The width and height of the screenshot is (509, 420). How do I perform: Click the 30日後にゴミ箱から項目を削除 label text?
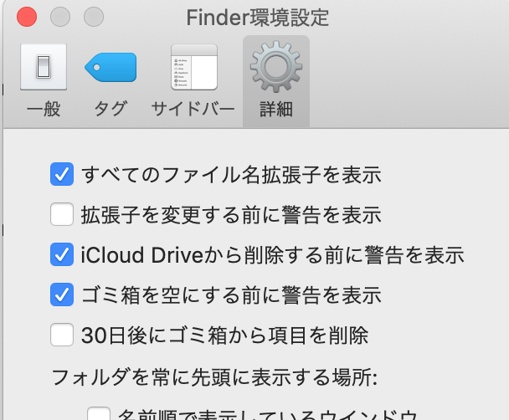225,335
